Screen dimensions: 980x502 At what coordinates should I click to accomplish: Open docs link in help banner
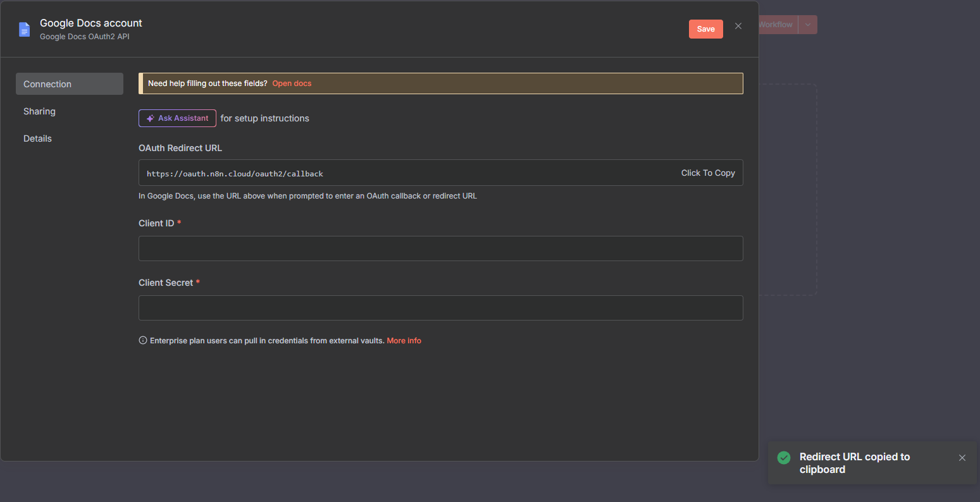292,83
